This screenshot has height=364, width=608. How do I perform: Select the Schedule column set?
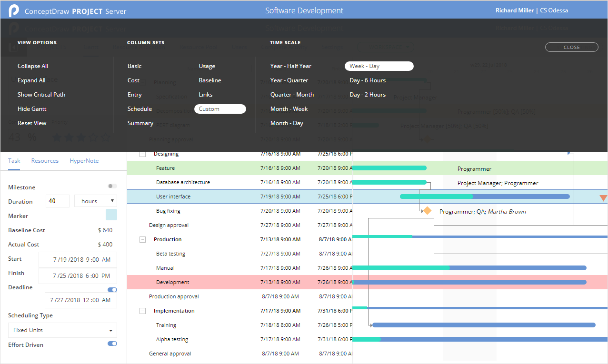(x=140, y=109)
